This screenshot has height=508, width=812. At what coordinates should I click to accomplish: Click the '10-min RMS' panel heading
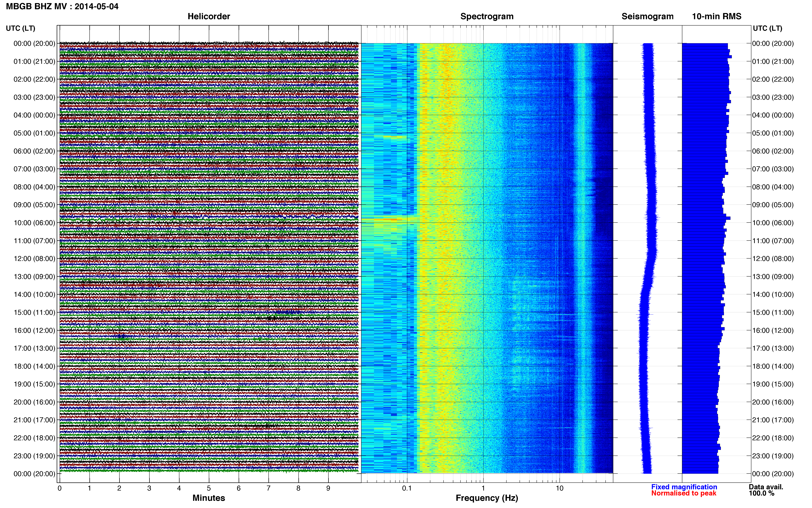coord(717,16)
